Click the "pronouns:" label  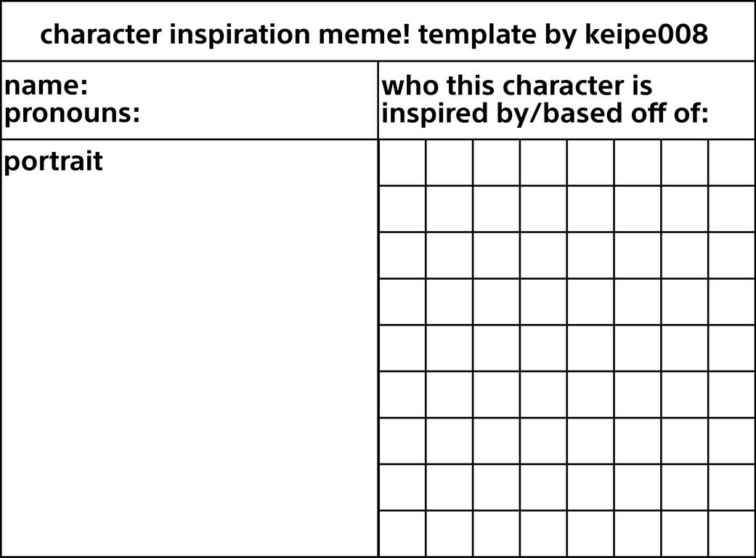(x=71, y=113)
